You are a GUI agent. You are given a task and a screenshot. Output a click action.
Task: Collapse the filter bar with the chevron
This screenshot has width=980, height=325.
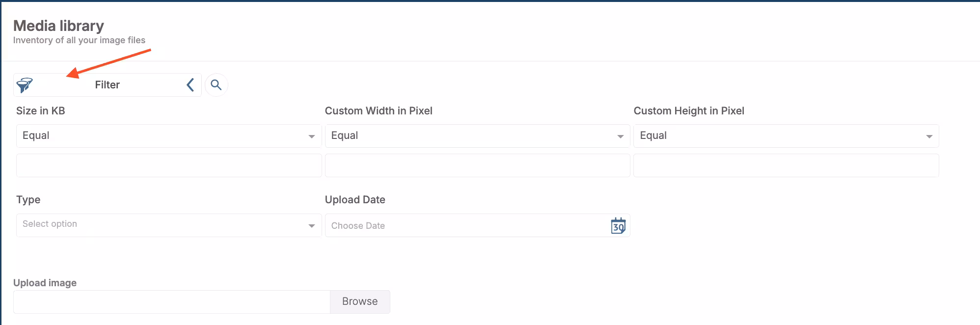pyautogui.click(x=190, y=84)
